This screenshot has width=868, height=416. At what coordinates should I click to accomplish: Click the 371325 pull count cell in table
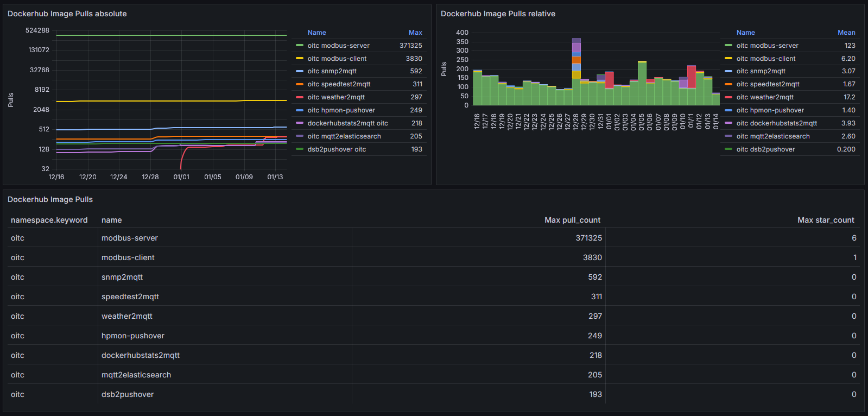(x=479, y=238)
